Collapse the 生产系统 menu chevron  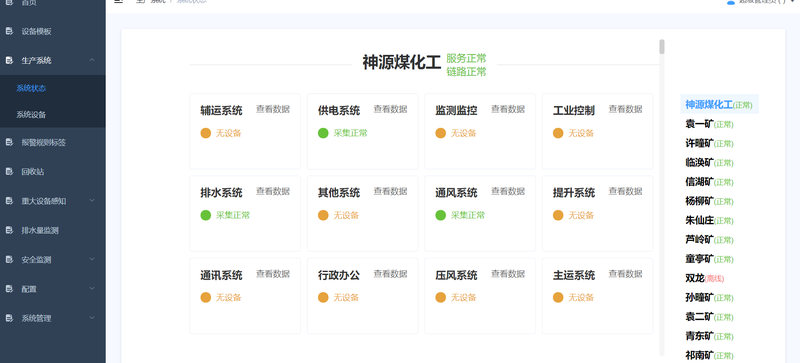[92, 60]
